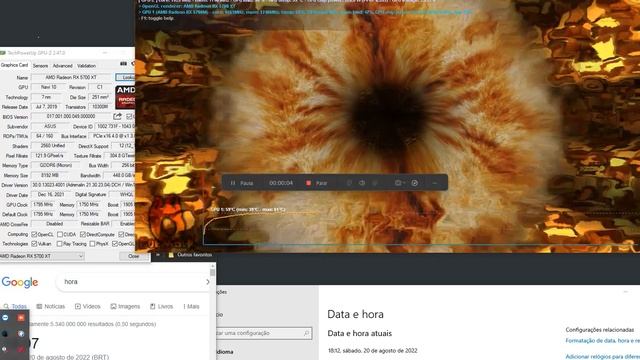Viewport: 640px width, 360px height.
Task: Select the Notícias search tab
Action: [x=51, y=307]
